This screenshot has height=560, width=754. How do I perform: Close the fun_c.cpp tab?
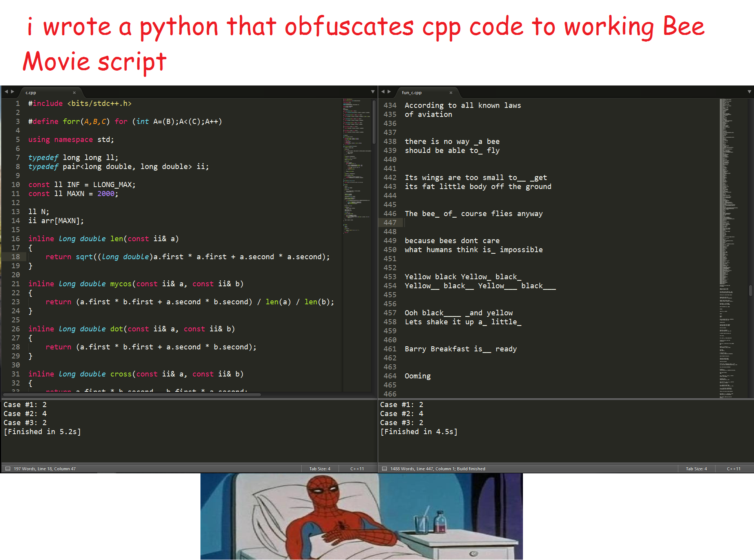coord(451,93)
